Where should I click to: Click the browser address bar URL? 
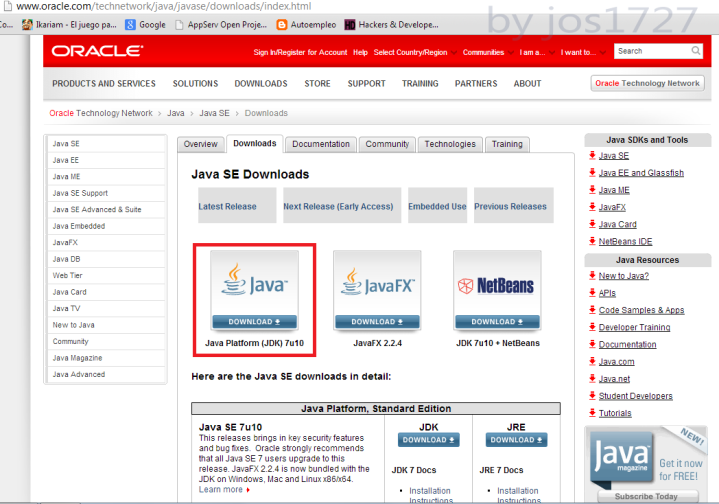(x=164, y=6)
